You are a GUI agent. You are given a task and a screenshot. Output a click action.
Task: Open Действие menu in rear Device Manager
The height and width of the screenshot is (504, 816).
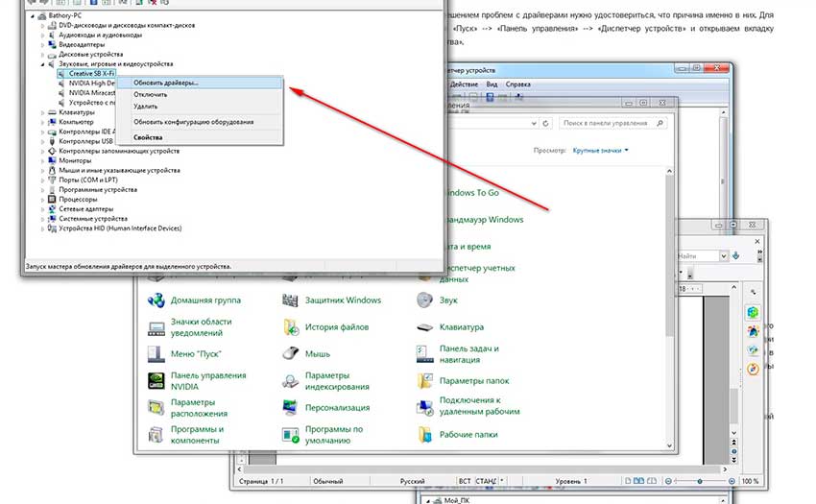[463, 84]
